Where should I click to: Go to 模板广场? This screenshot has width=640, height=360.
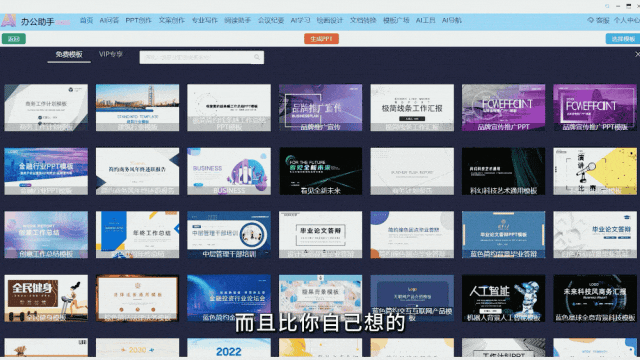pos(396,20)
